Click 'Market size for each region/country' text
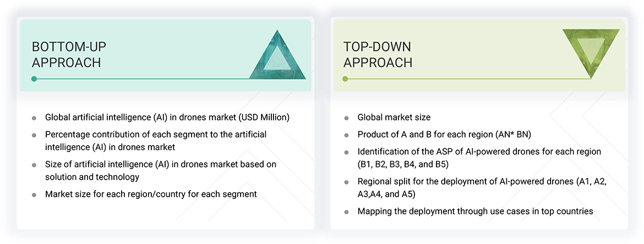This screenshot has height=244, width=644. pos(151,194)
